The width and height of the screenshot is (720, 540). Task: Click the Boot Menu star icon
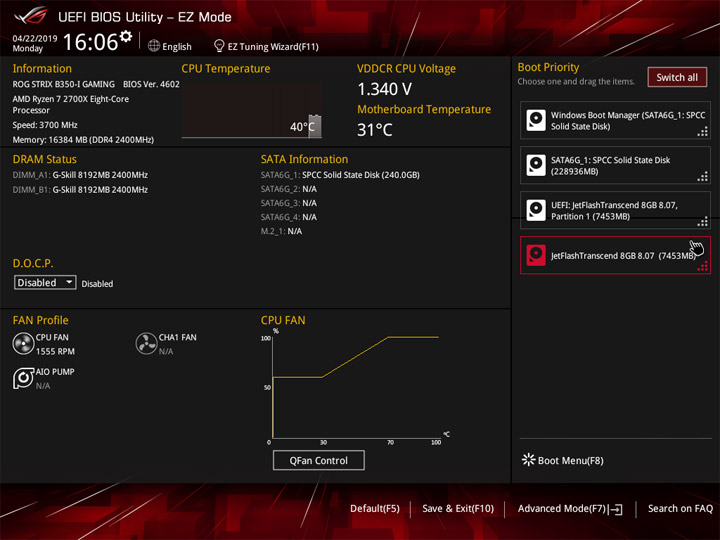tap(529, 460)
